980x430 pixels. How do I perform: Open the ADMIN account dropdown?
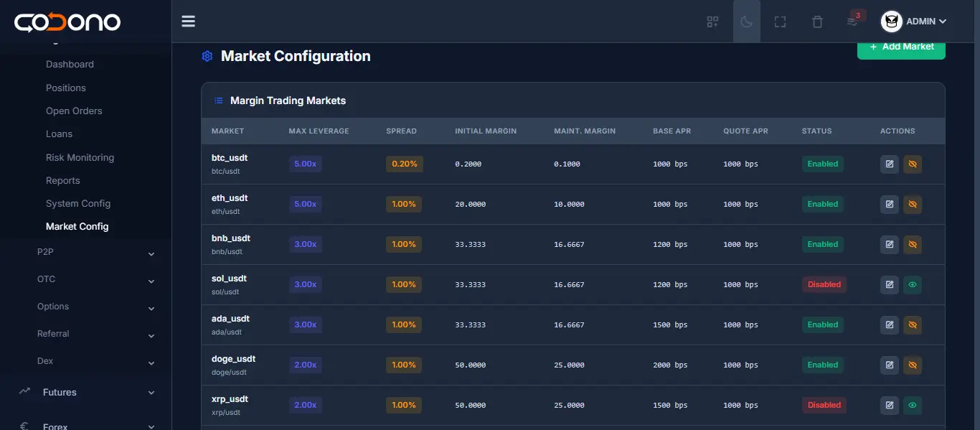pos(915,21)
